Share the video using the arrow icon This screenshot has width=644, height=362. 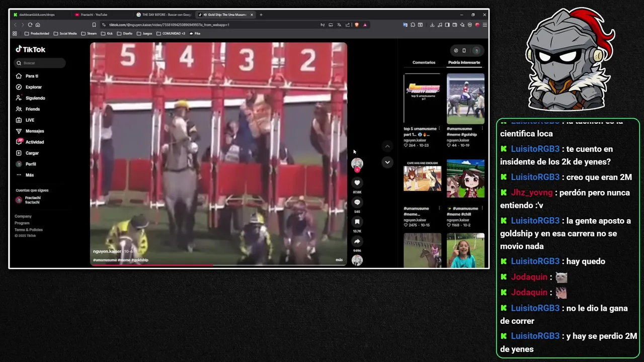tap(357, 241)
